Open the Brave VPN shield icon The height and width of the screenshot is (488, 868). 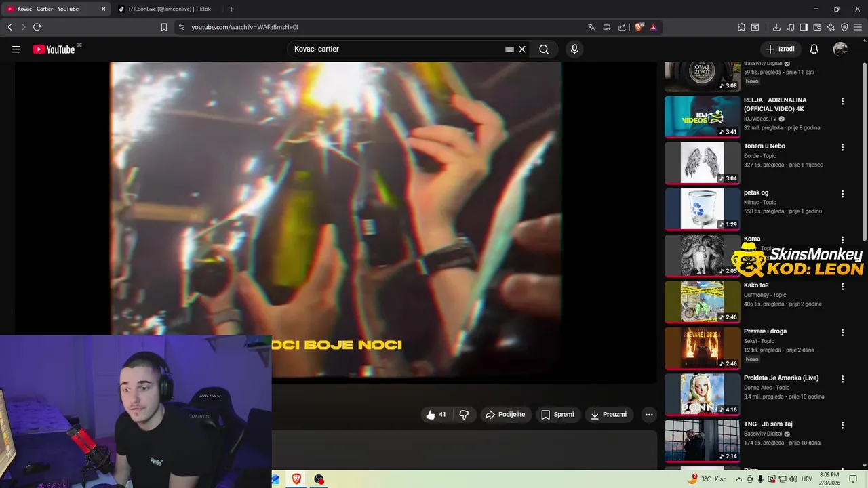pyautogui.click(x=844, y=27)
